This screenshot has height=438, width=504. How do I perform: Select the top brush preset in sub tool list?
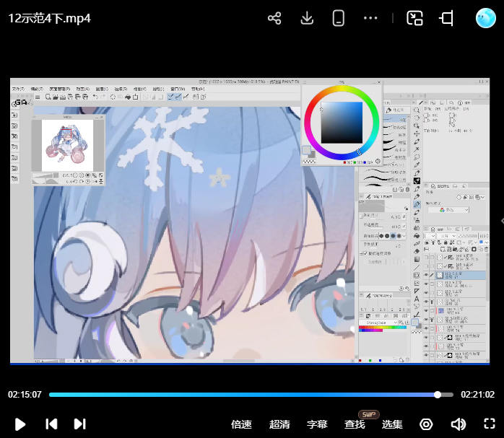396,120
